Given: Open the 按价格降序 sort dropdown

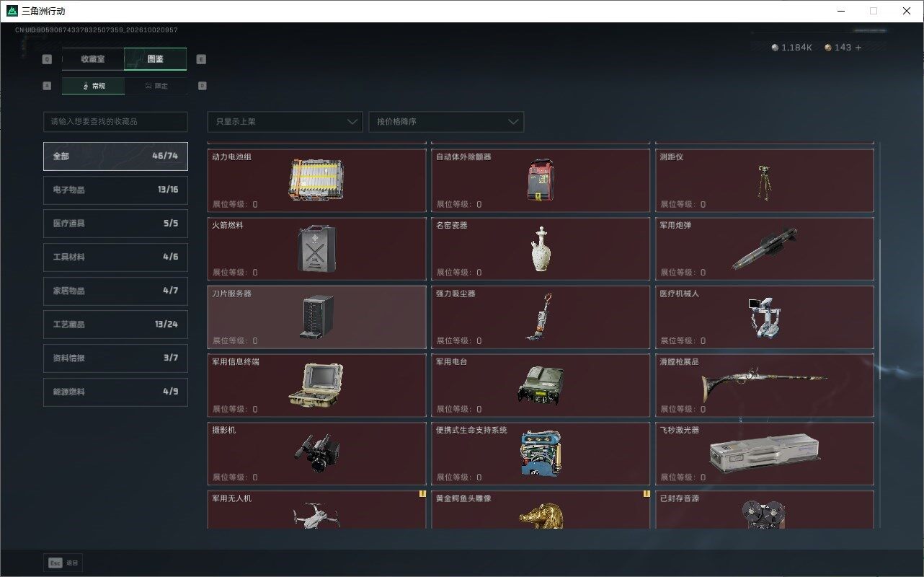Looking at the screenshot, I should point(446,122).
